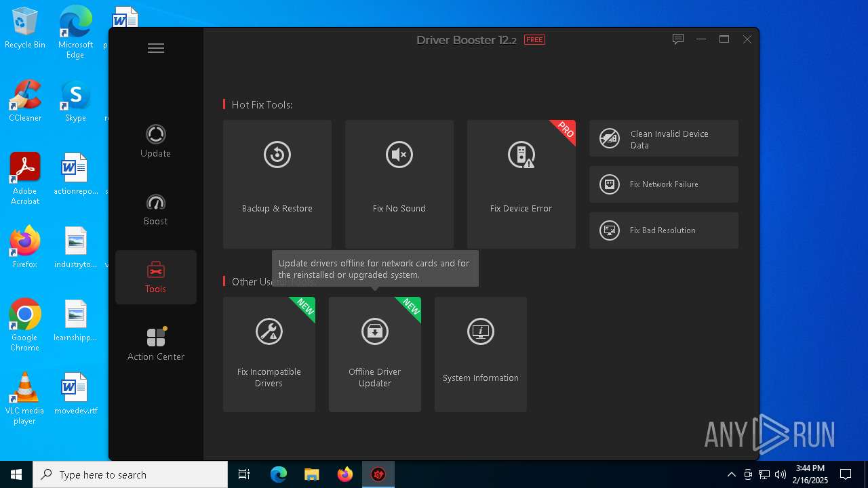This screenshot has height=488, width=868.
Task: Open the network status tray icon
Action: point(764,474)
